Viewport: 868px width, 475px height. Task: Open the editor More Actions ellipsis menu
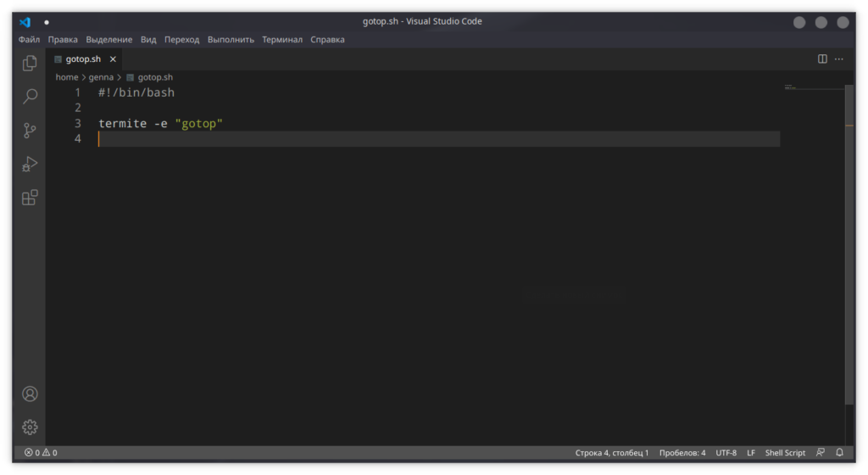[839, 59]
